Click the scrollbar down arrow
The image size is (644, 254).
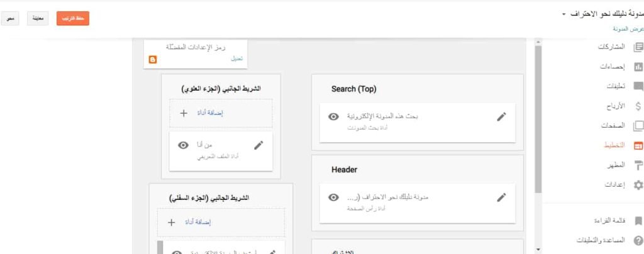pos(538,249)
